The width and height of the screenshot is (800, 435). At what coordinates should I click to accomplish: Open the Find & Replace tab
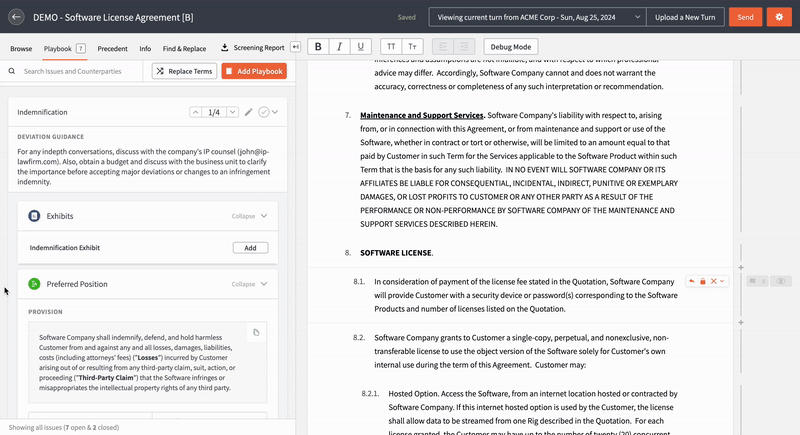point(184,49)
